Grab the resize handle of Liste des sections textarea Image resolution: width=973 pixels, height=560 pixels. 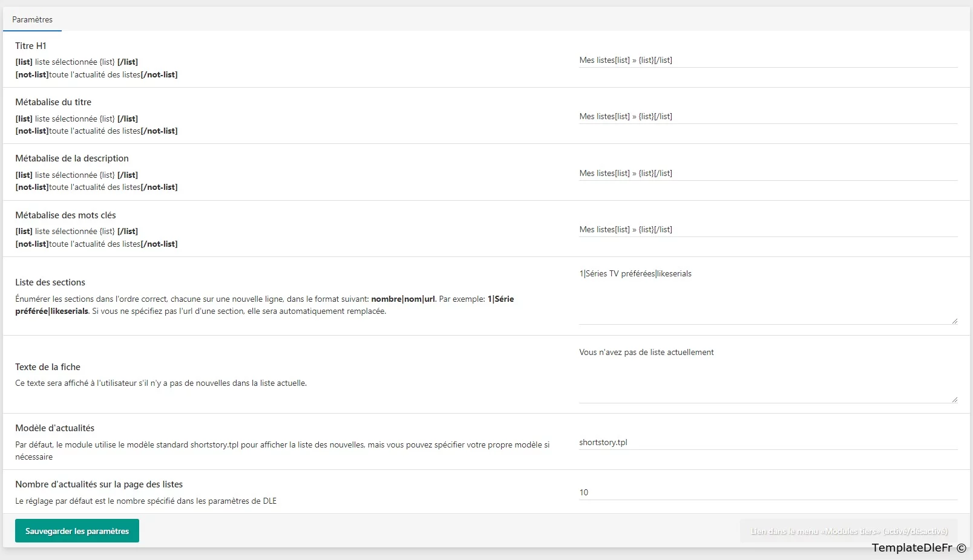954,321
